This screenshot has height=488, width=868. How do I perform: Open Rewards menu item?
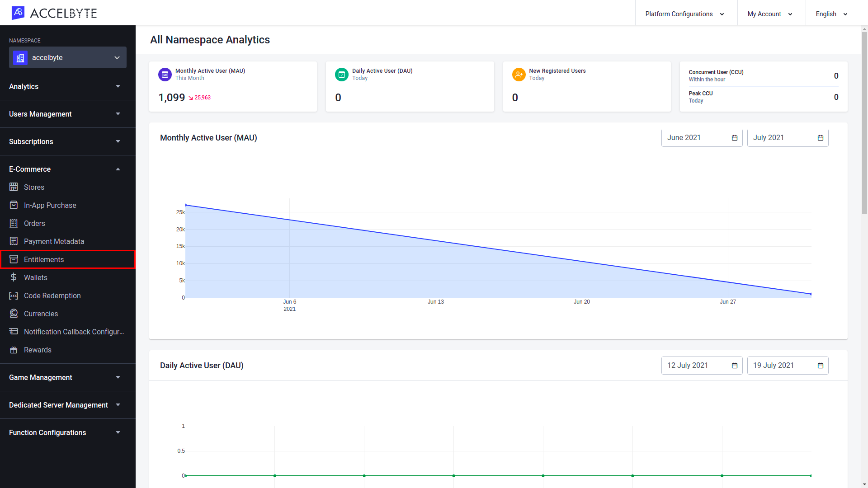pos(68,350)
